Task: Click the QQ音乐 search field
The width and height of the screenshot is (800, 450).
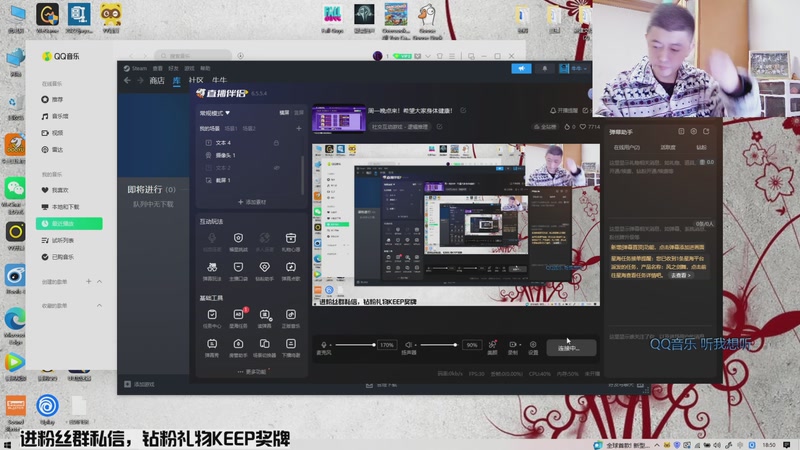Action: coord(193,56)
